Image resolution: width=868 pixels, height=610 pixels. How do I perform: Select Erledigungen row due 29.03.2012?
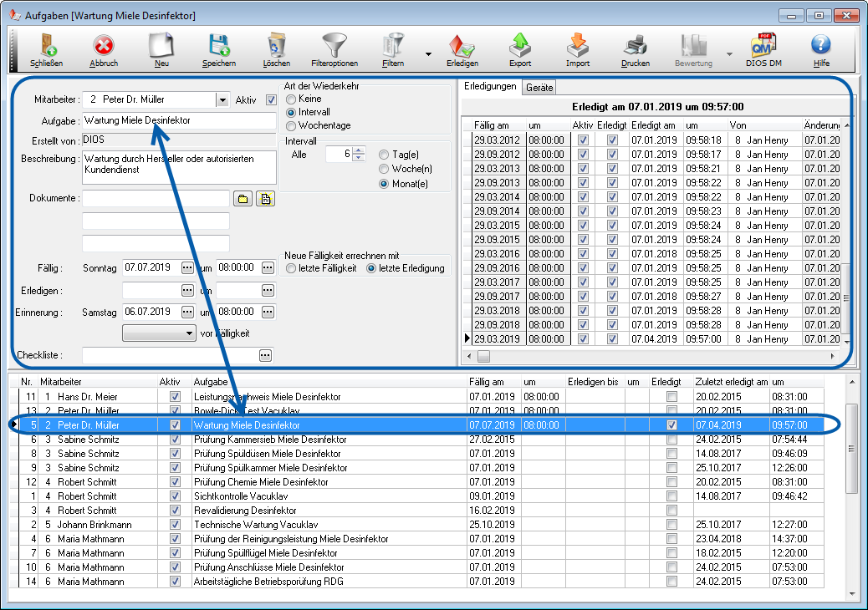pyautogui.click(x=656, y=140)
